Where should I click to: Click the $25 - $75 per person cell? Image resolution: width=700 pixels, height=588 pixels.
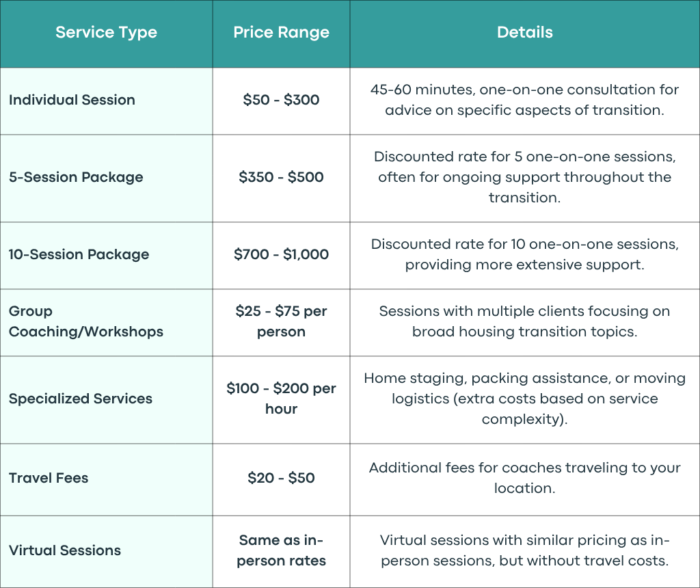tap(281, 321)
